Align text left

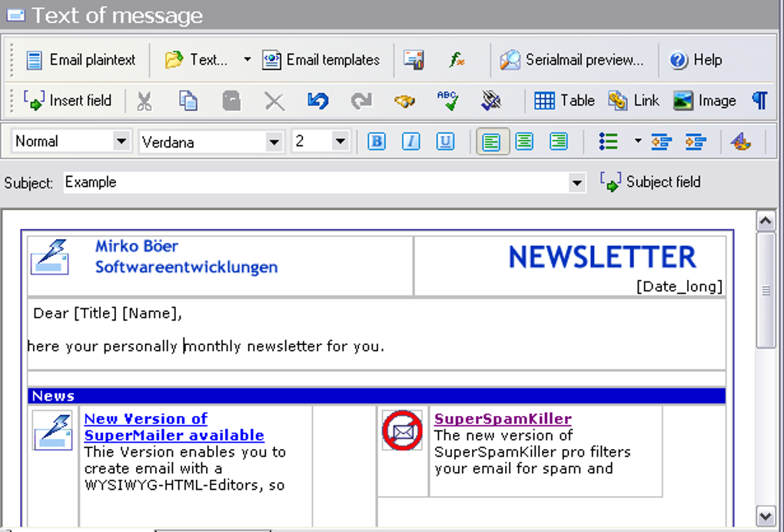click(492, 142)
